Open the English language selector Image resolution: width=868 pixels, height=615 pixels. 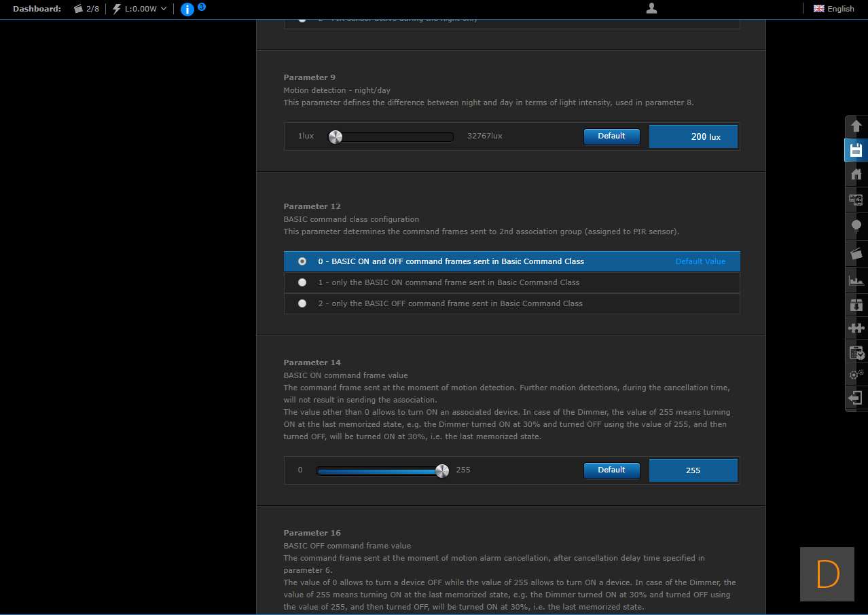834,9
